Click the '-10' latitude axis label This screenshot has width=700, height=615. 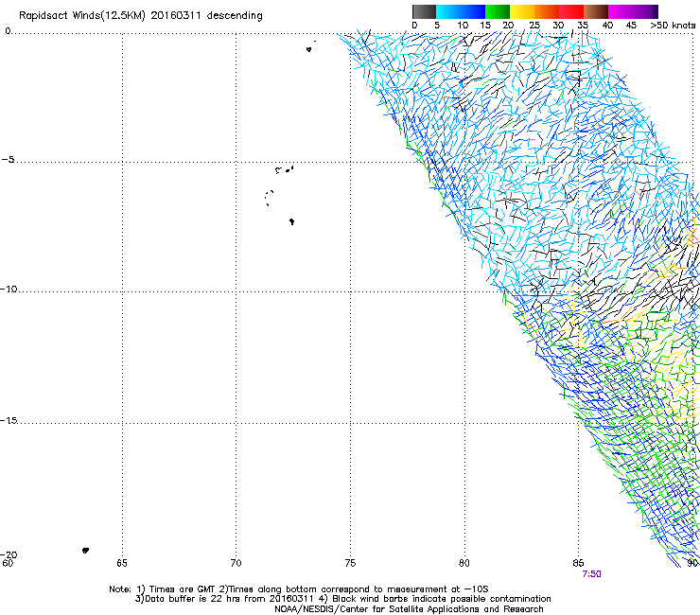point(9,289)
